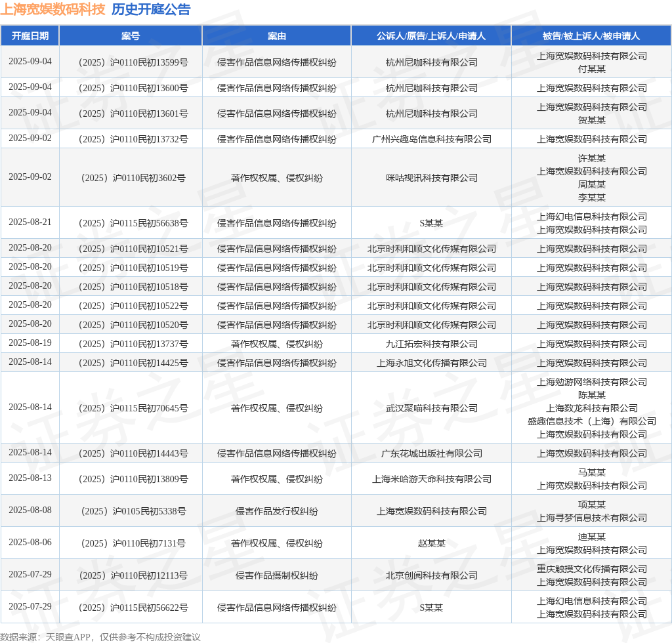Click defendant 马某某
The image size is (672, 643).
592,473
